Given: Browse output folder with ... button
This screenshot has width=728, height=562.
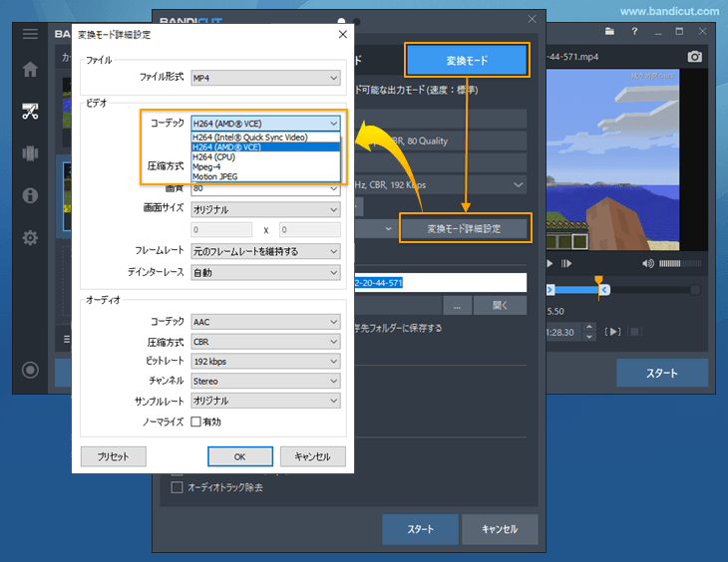Looking at the screenshot, I should click(458, 306).
